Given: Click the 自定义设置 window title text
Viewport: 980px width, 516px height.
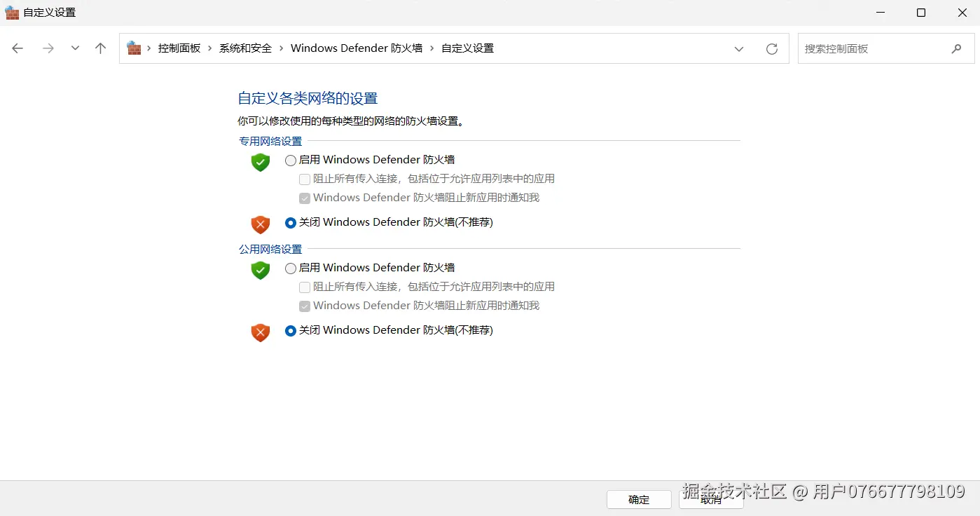Looking at the screenshot, I should (50, 13).
